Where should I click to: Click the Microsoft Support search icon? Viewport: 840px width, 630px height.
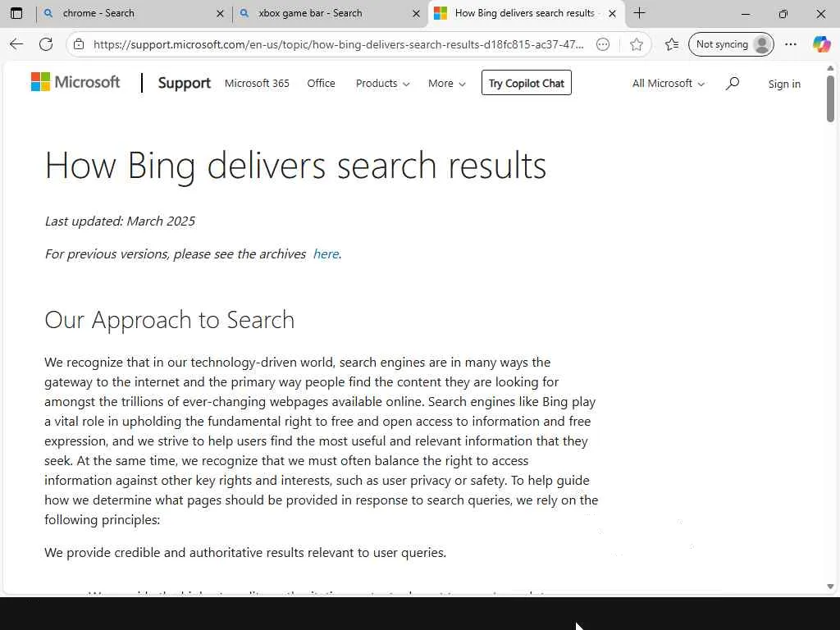point(733,83)
